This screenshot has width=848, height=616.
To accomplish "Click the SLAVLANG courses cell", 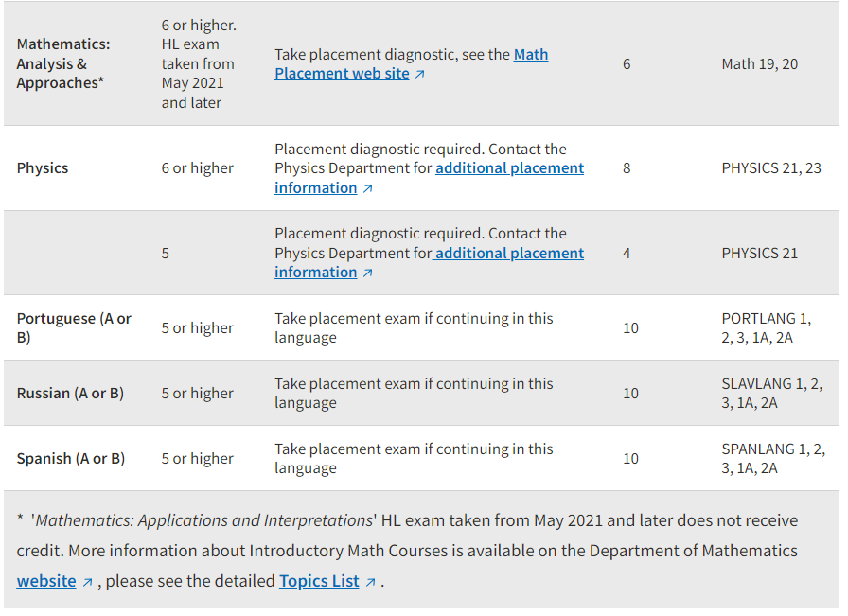I will (x=771, y=394).
